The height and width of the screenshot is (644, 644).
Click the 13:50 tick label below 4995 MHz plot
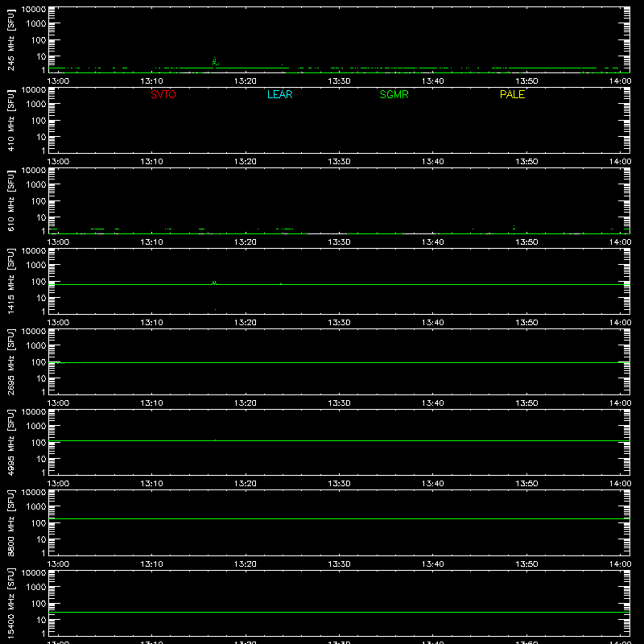(526, 484)
